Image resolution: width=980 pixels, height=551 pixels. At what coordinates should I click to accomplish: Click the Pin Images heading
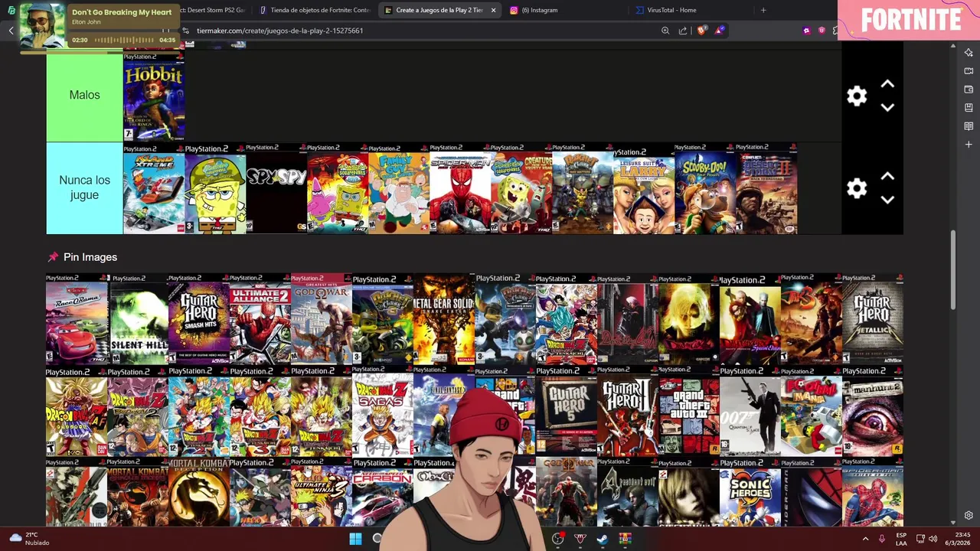click(90, 257)
